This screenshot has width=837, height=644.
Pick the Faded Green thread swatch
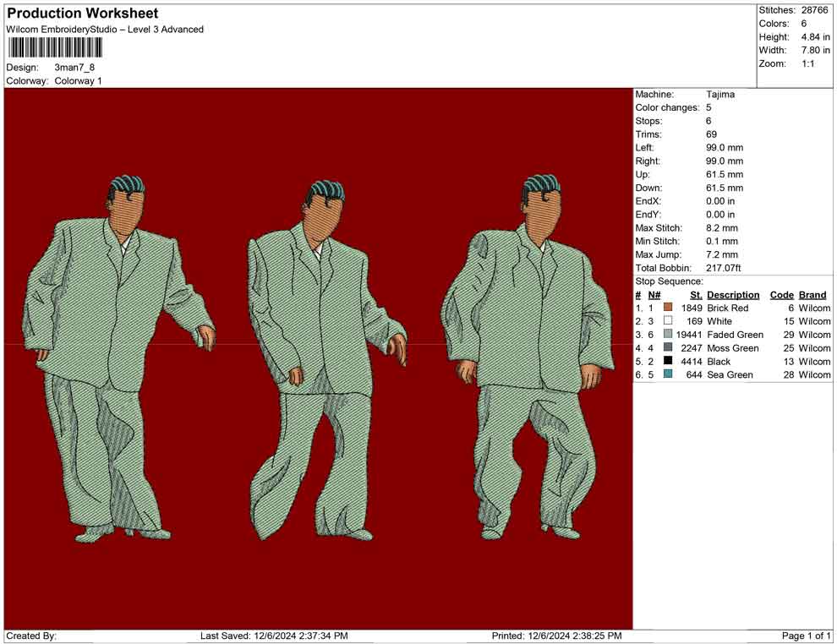(x=668, y=336)
